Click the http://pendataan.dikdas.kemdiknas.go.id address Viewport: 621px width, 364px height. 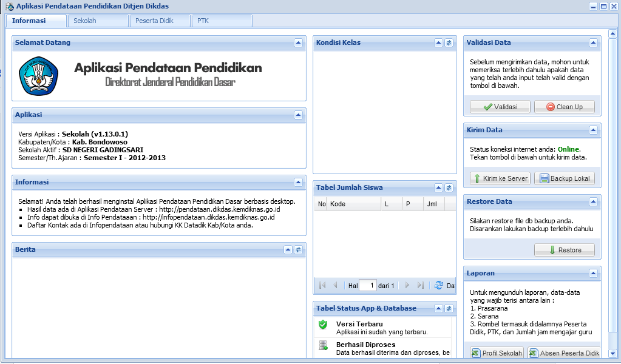220,209
